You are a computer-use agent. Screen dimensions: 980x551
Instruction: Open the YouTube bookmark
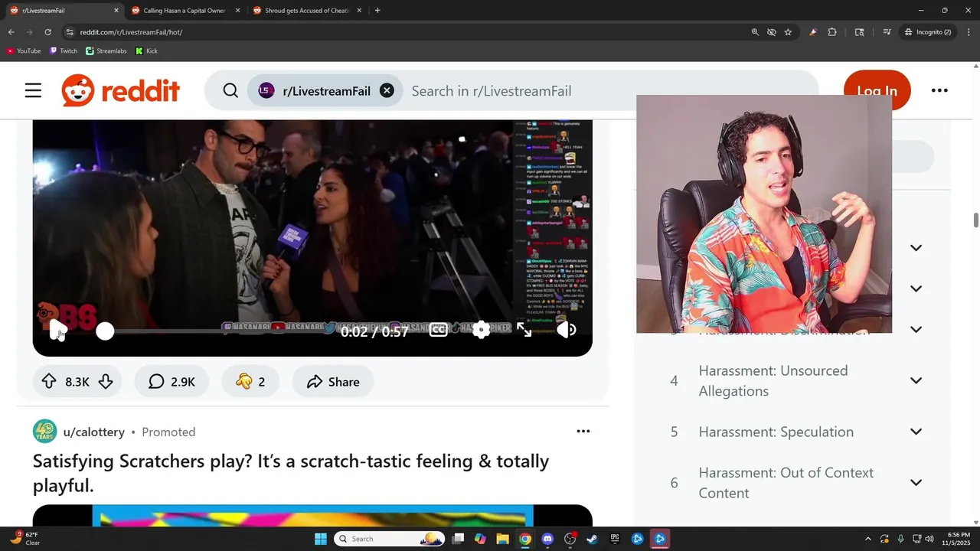tap(23, 51)
